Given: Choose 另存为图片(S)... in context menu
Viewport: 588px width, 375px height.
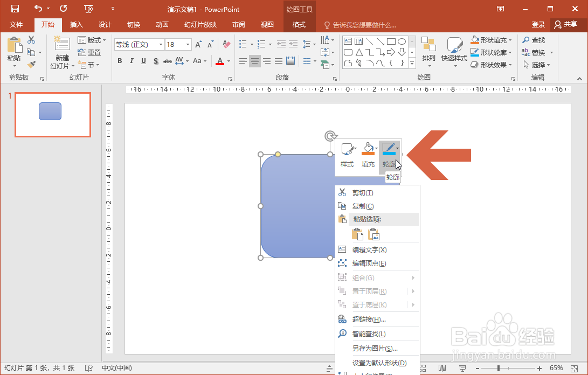Looking at the screenshot, I should [377, 349].
